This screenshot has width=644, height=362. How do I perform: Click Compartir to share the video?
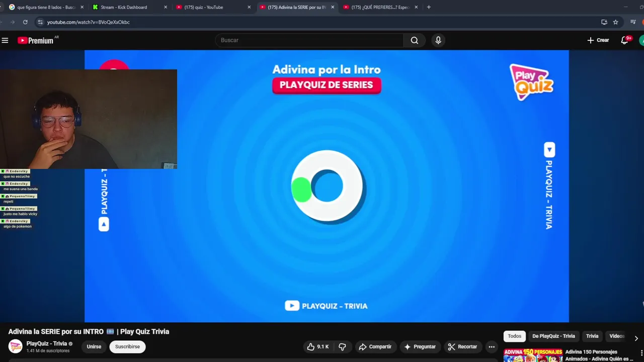point(374,346)
